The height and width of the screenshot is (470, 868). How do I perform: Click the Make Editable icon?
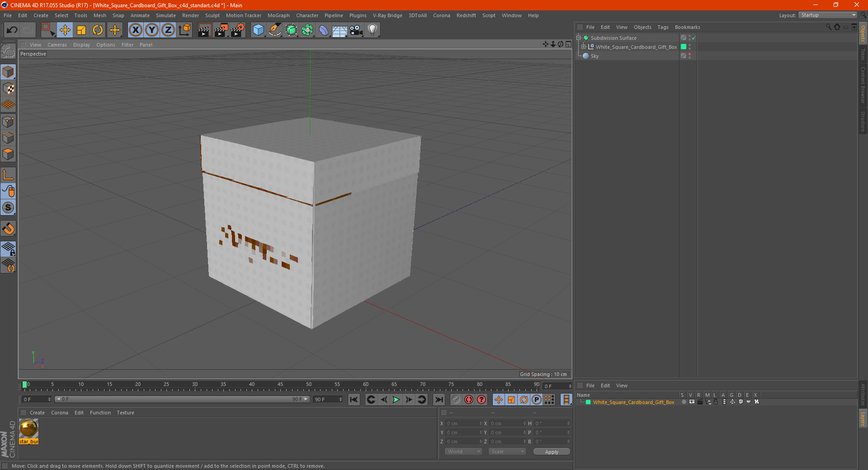[x=8, y=52]
